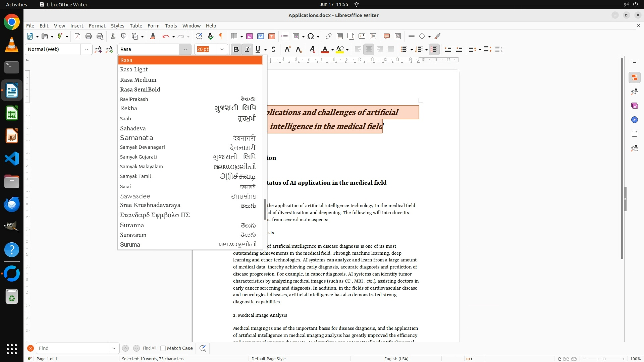644x362 pixels.
Task: Click the Insert Hyperlink icon
Action: 329,36
